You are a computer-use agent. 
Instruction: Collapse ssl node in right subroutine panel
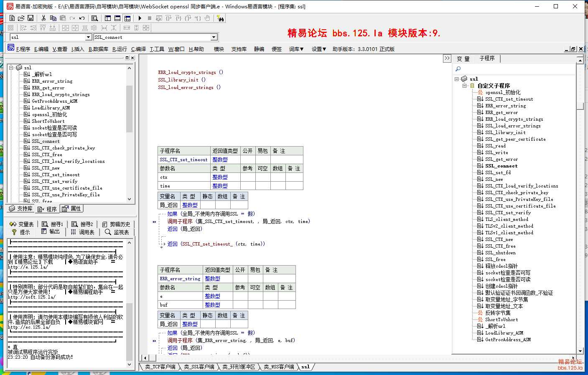coord(457,79)
